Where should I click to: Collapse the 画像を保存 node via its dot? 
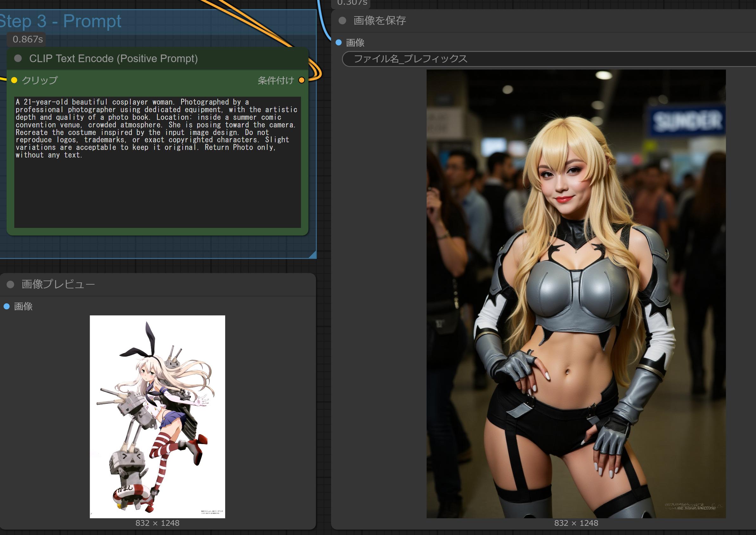point(342,21)
